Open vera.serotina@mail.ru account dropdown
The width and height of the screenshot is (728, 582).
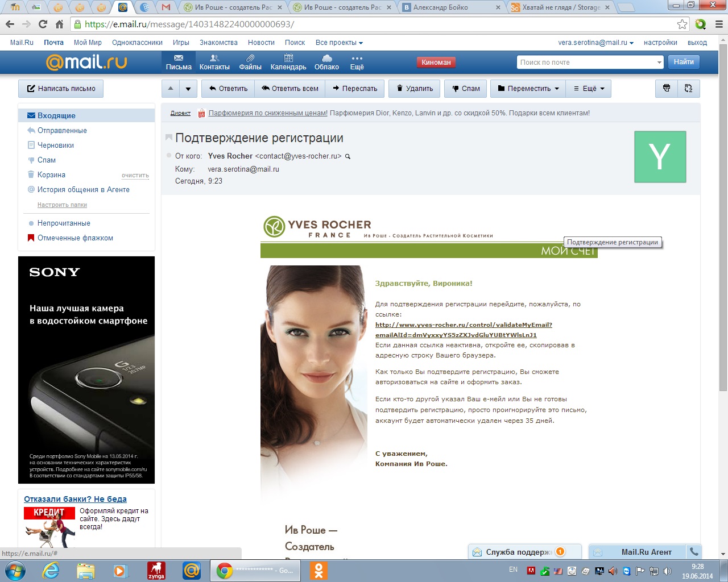point(595,43)
